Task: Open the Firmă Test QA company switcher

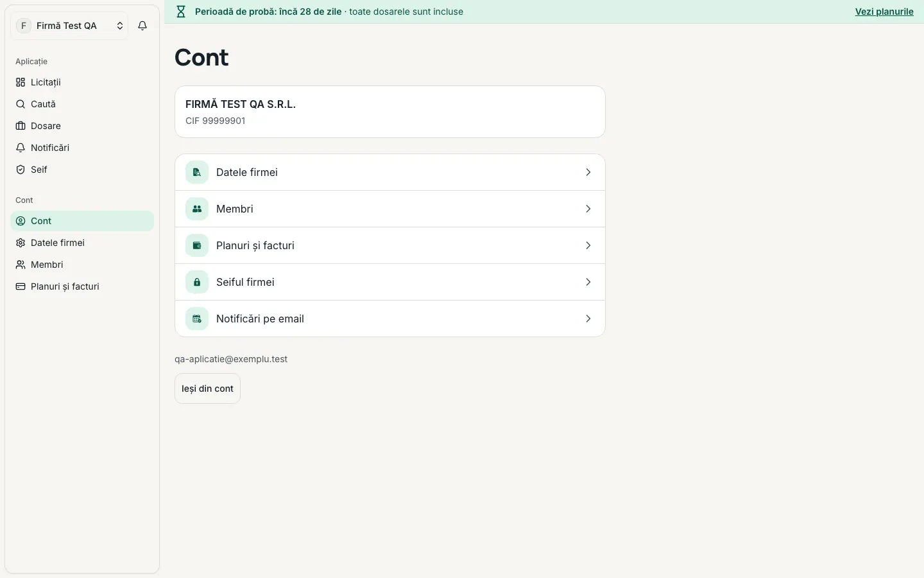Action: point(69,26)
